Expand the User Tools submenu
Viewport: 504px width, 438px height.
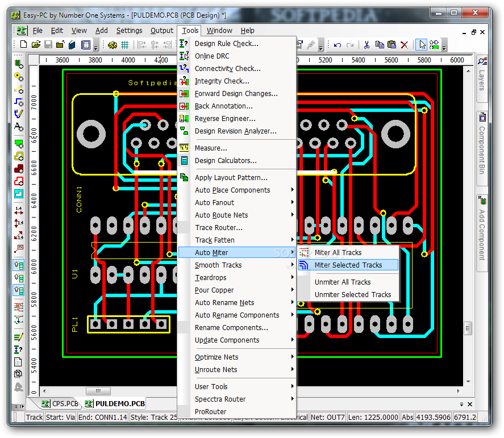click(x=237, y=386)
